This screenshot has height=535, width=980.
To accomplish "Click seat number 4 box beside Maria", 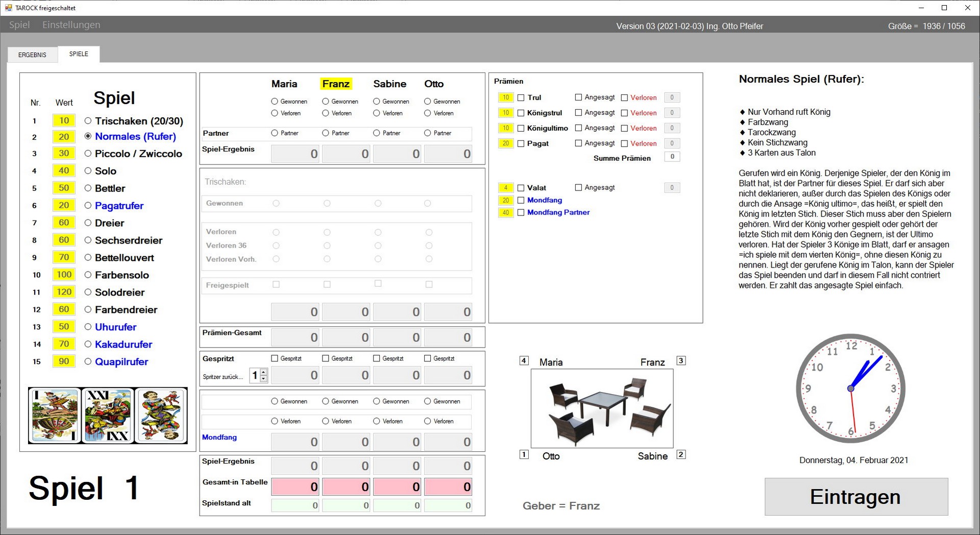I will (524, 360).
